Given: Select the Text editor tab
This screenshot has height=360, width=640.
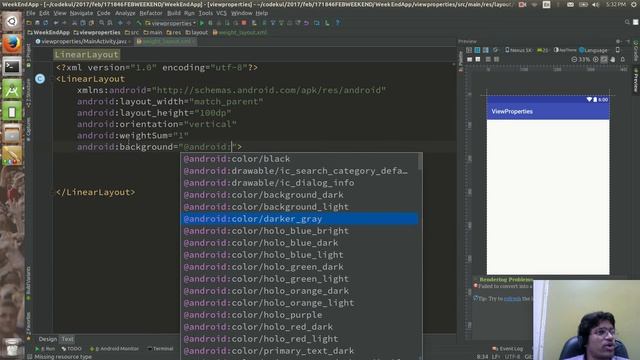Looking at the screenshot, I should pyautogui.click(x=67, y=339).
